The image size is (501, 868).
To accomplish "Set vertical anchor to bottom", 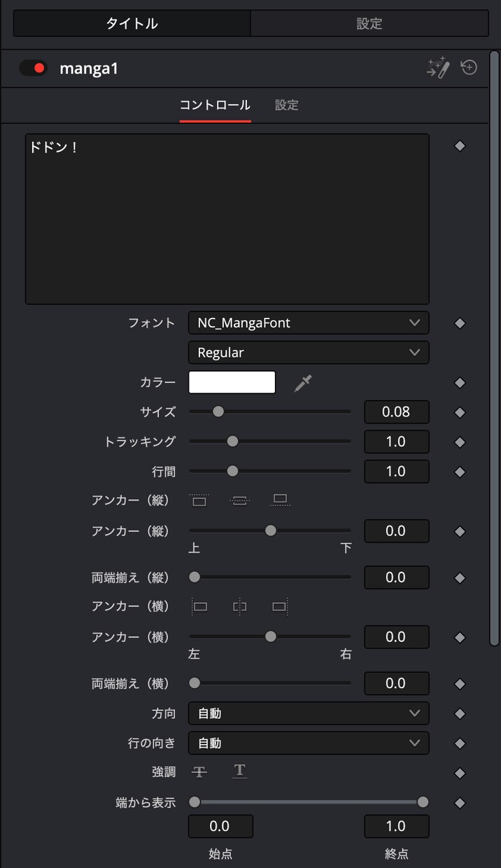I will click(x=281, y=500).
